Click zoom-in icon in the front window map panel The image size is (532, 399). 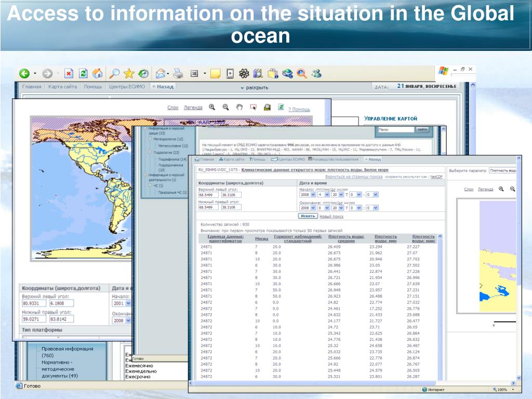tap(501, 189)
